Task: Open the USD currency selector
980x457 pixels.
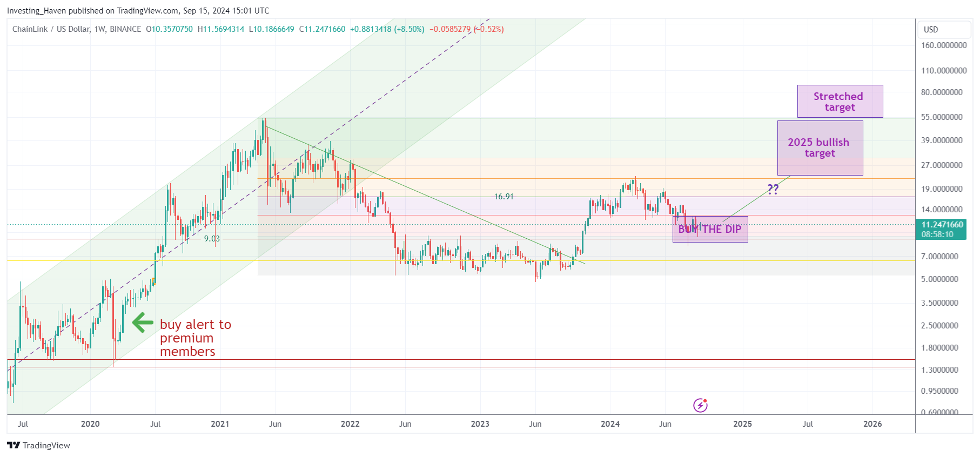Action: point(944,29)
